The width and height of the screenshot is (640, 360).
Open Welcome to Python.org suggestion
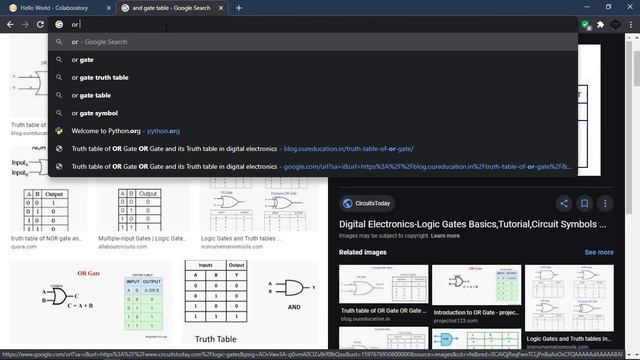pos(313,131)
